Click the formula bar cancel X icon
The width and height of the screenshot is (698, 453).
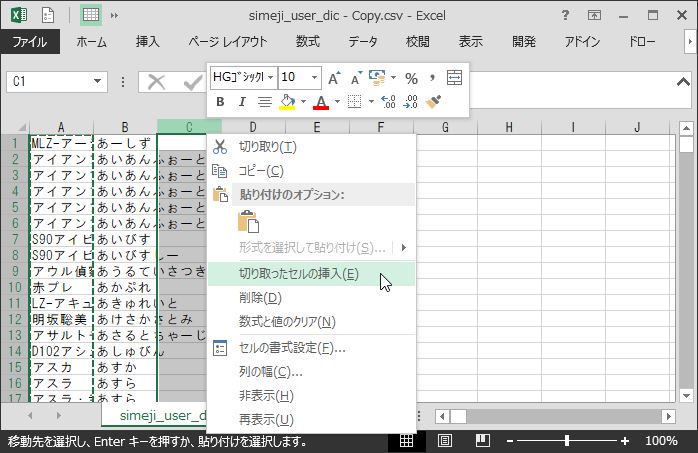[x=156, y=82]
